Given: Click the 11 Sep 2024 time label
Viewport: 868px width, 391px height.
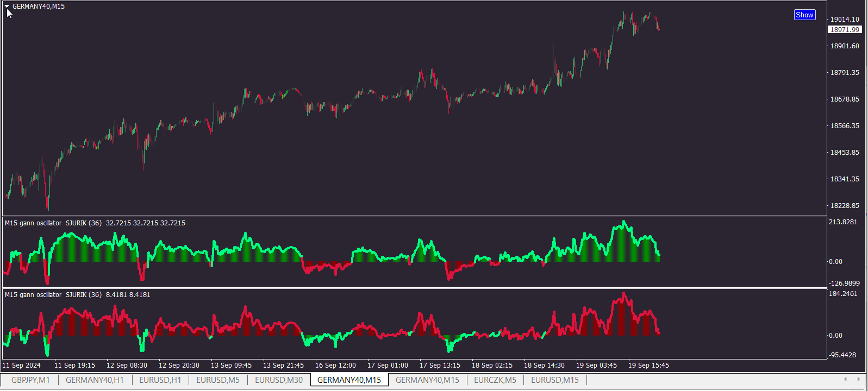Looking at the screenshot, I should point(21,365).
